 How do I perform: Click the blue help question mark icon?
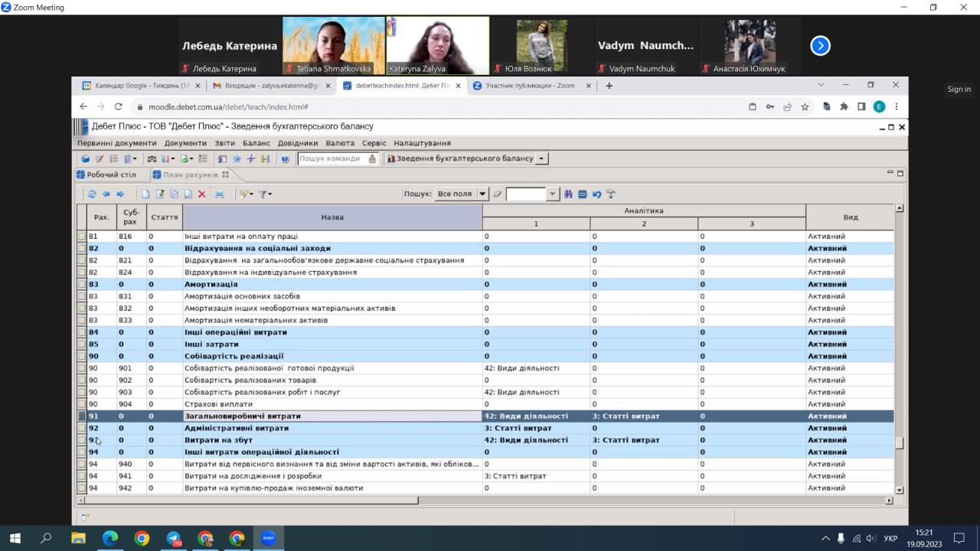285,158
